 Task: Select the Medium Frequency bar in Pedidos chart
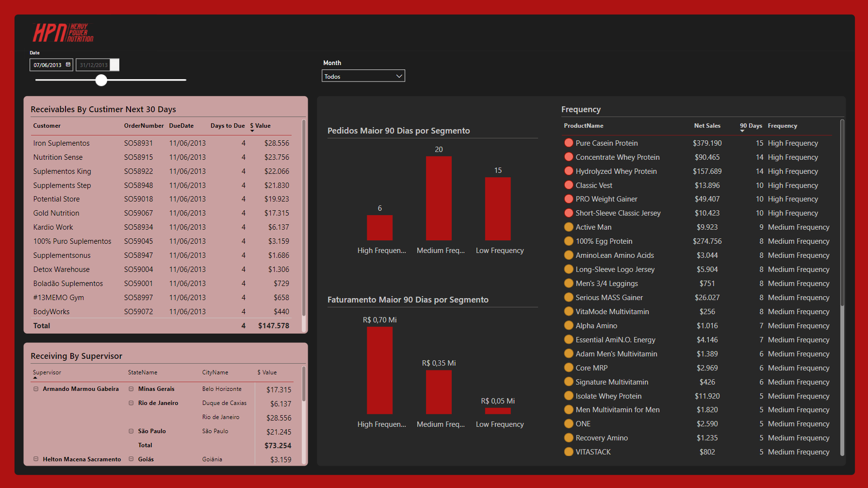pos(439,198)
